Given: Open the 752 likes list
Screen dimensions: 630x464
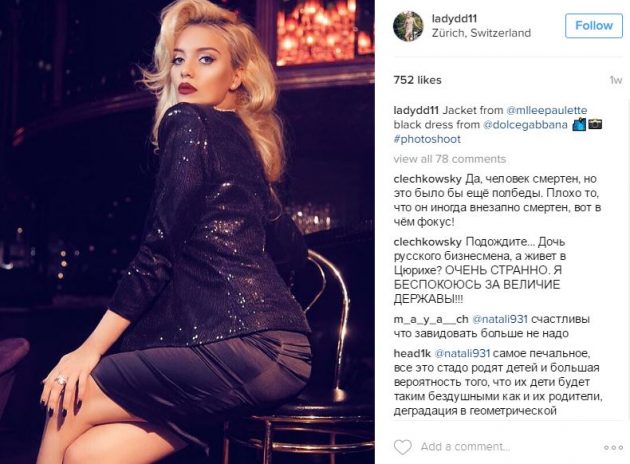Looking at the screenshot, I should tap(417, 80).
